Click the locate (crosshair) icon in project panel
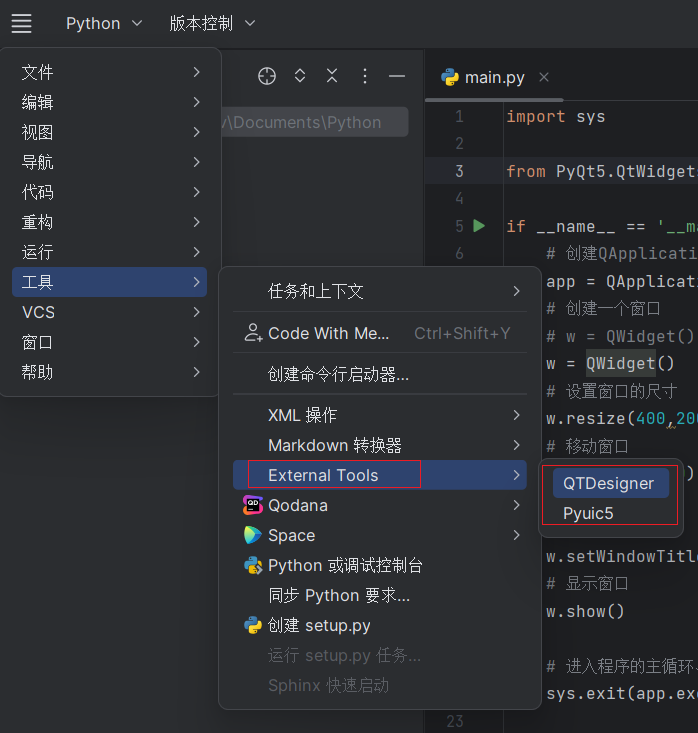This screenshot has width=698, height=733. click(x=267, y=76)
